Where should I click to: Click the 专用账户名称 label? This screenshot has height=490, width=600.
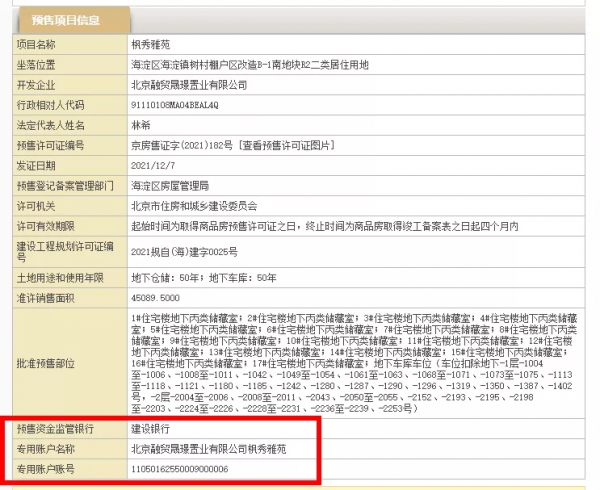[x=46, y=449]
